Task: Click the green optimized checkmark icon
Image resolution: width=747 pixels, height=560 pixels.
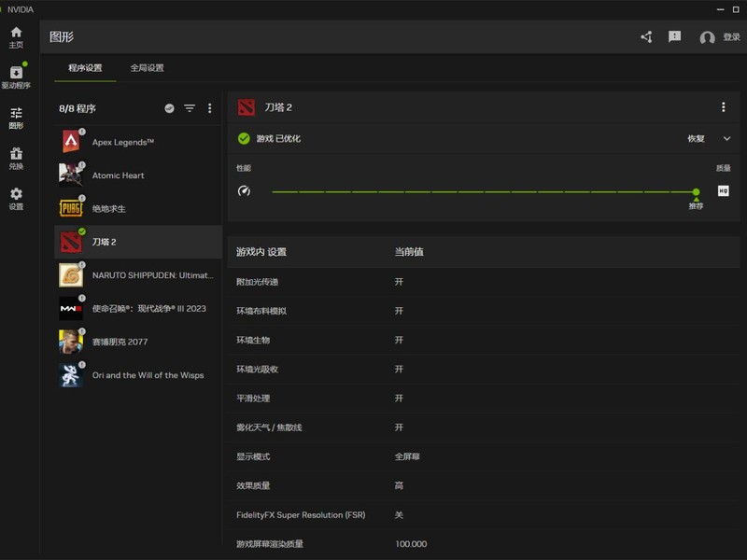Action: pyautogui.click(x=244, y=138)
